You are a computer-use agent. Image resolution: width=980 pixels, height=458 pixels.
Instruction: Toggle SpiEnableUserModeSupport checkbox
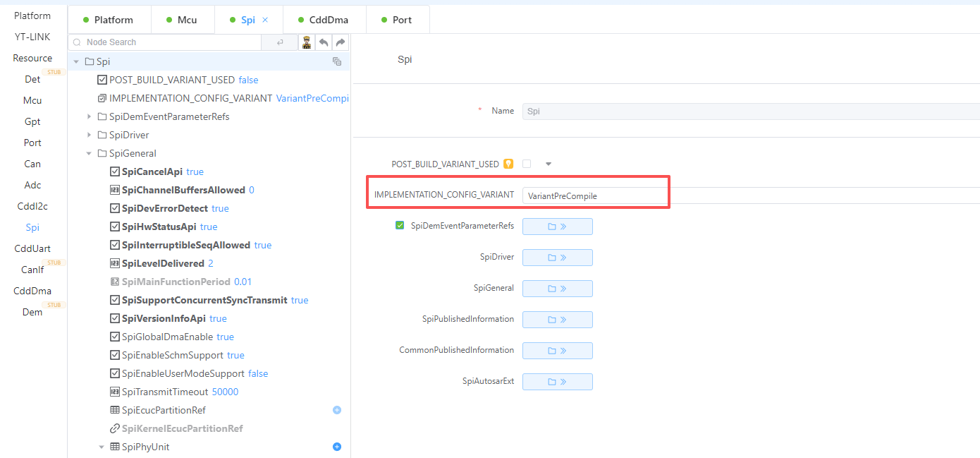tap(115, 373)
